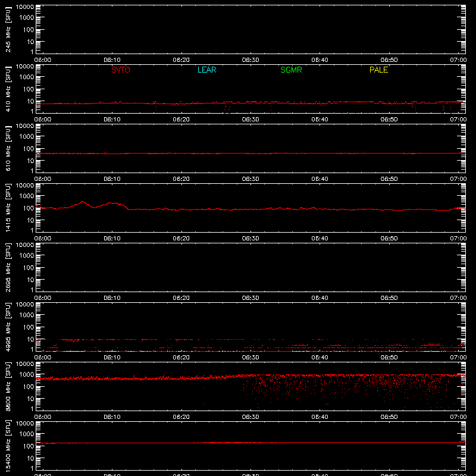Click 06:30 tick label below 245 MHz panel
476x476 pixels.
(250, 60)
